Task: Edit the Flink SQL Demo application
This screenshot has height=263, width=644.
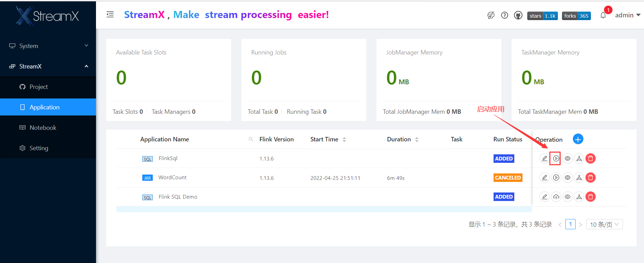Action: coord(545,197)
